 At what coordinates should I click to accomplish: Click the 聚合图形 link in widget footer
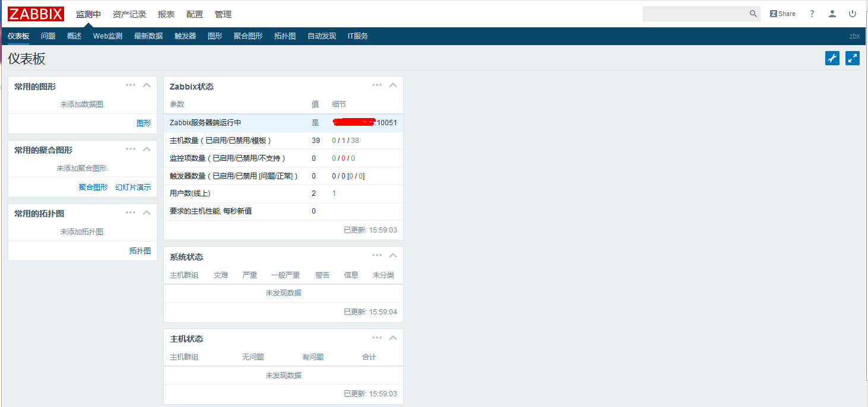coord(93,187)
